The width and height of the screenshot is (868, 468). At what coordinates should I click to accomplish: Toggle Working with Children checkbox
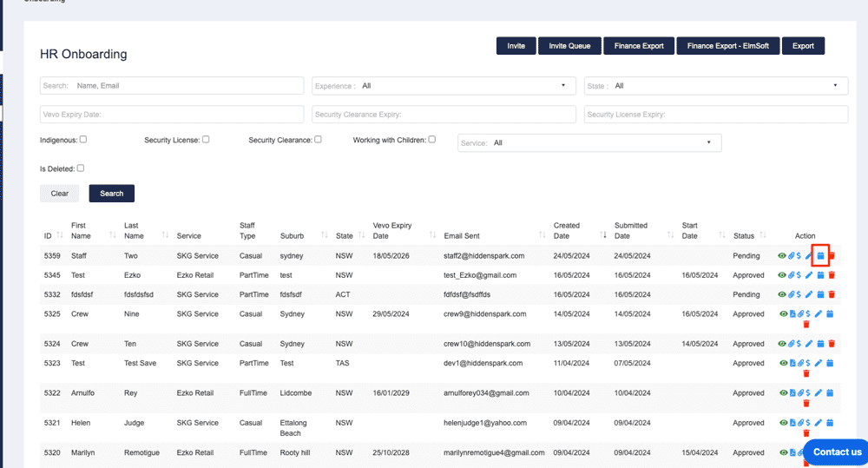coord(431,140)
